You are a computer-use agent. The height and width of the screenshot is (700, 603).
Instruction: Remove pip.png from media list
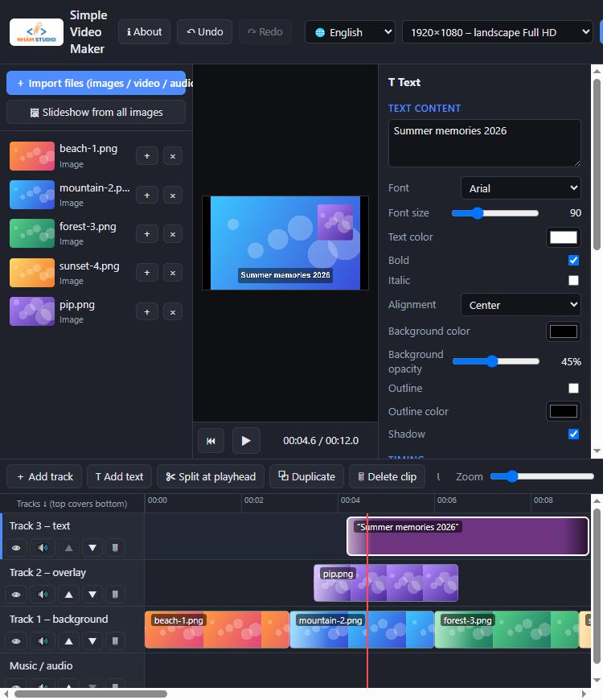click(173, 312)
